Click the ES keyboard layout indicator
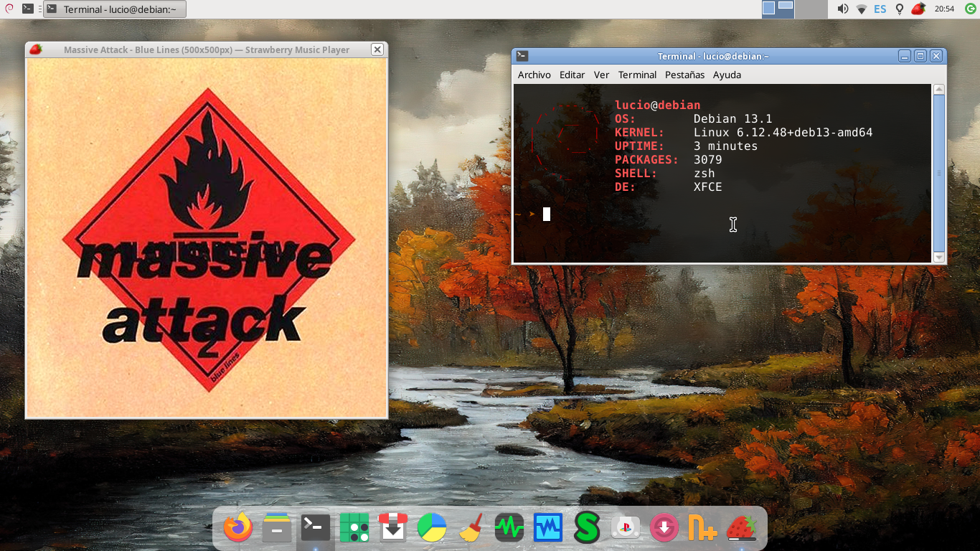This screenshot has width=980, height=551. pos(880,9)
